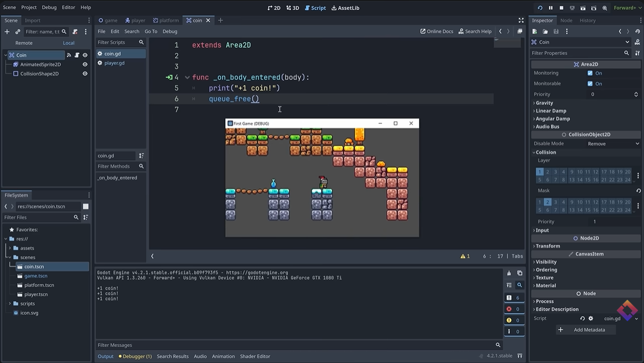The height and width of the screenshot is (363, 644).
Task: Toggle distraction-free mode icon
Action: (x=521, y=20)
